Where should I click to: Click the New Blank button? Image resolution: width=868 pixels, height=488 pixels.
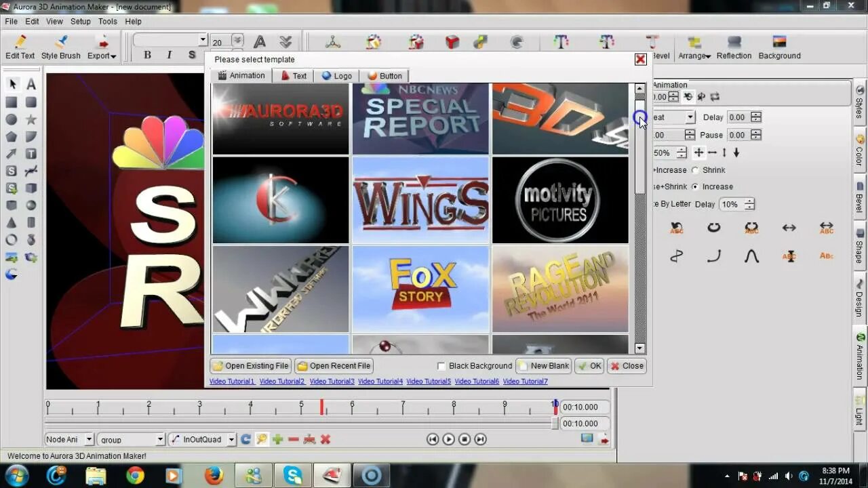click(x=543, y=366)
